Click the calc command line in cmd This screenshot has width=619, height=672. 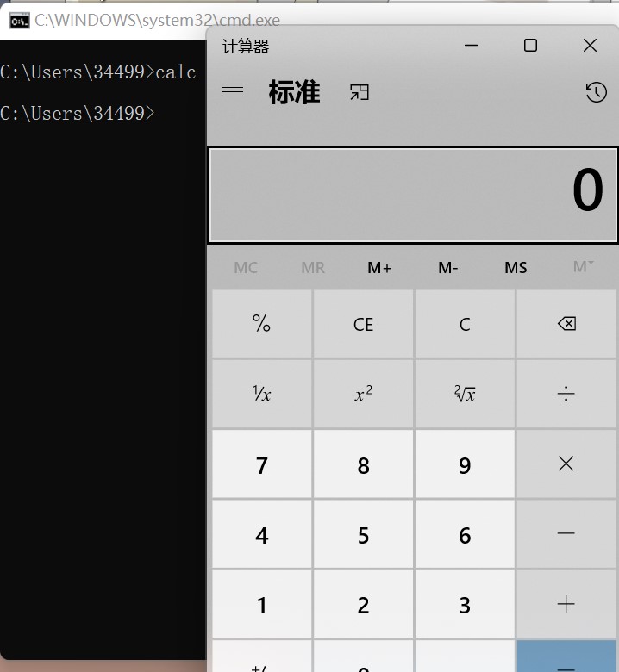(x=98, y=72)
